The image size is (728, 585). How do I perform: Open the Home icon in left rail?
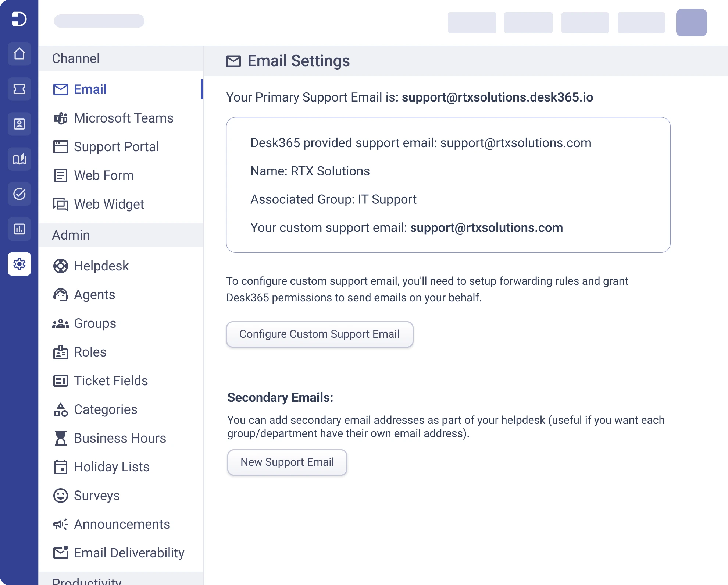point(19,54)
